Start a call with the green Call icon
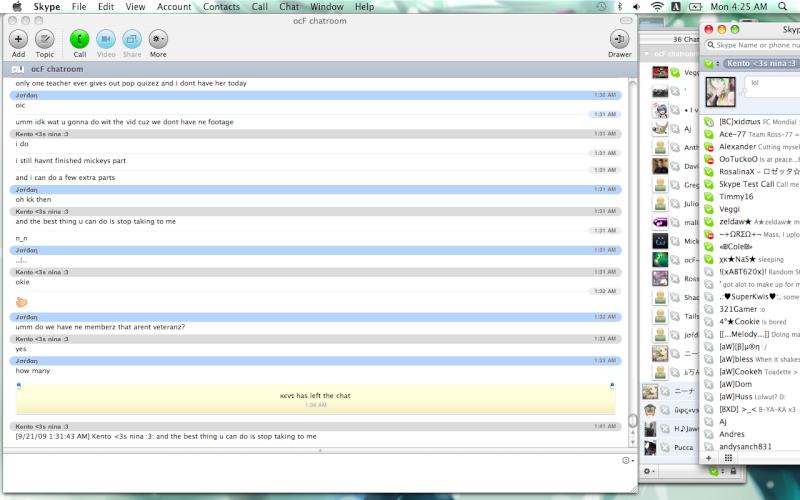 point(80,39)
